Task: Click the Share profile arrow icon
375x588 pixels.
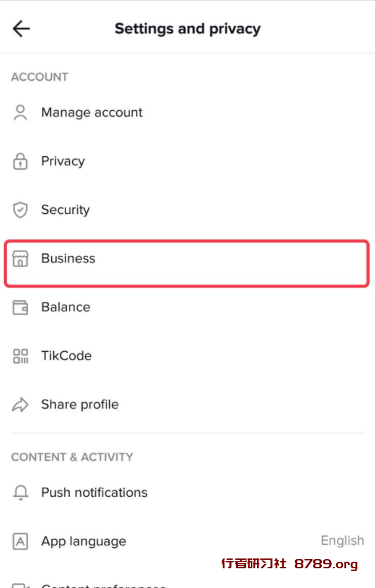Action: [20, 405]
